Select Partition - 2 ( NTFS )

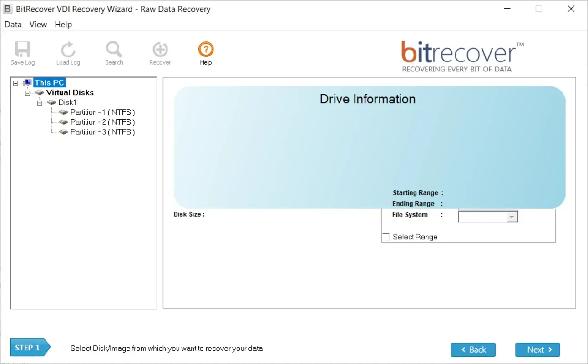[x=102, y=122]
